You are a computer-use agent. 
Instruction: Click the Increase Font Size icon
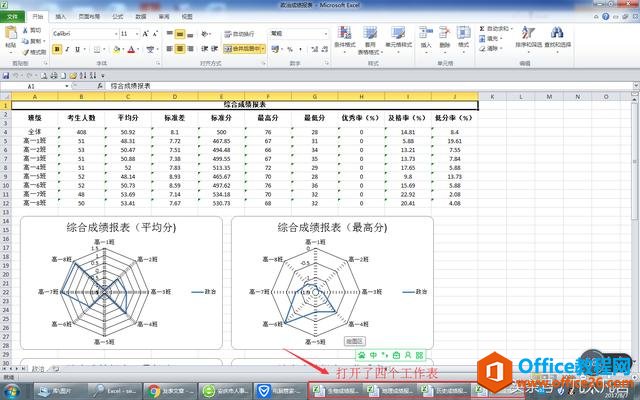tap(145, 34)
